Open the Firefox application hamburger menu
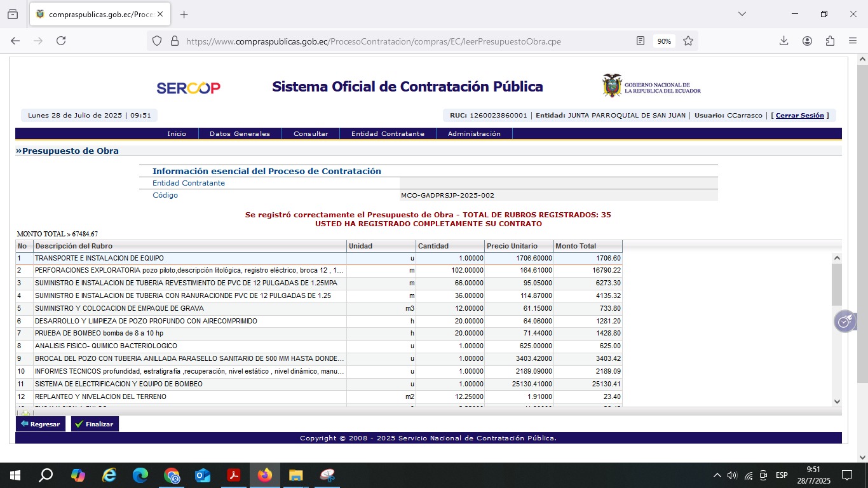Screen dimensions: 868x488 tap(853, 41)
